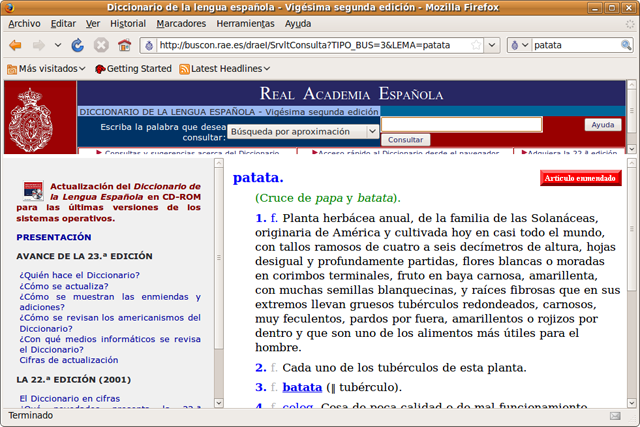
Task: Click the browser Back arrow button
Action: (x=15, y=45)
